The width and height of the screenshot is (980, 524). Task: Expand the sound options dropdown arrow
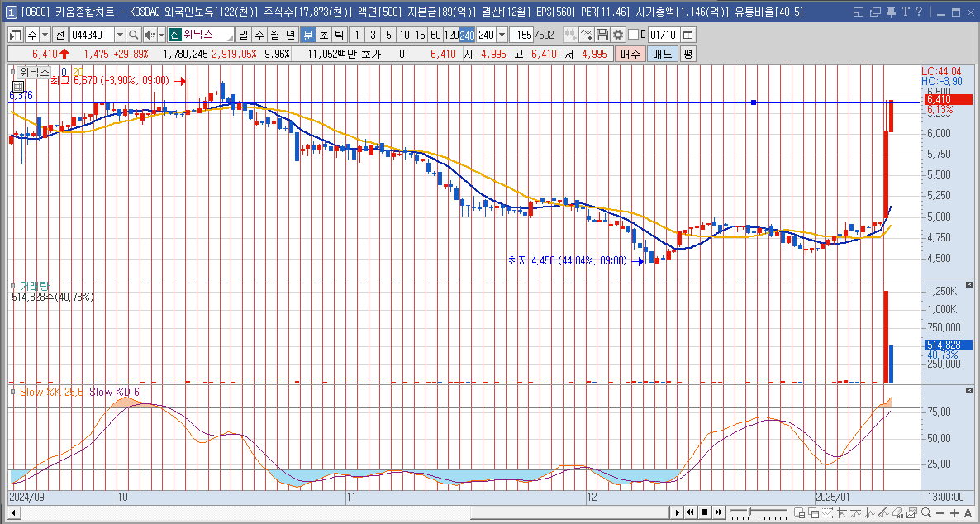(161, 35)
